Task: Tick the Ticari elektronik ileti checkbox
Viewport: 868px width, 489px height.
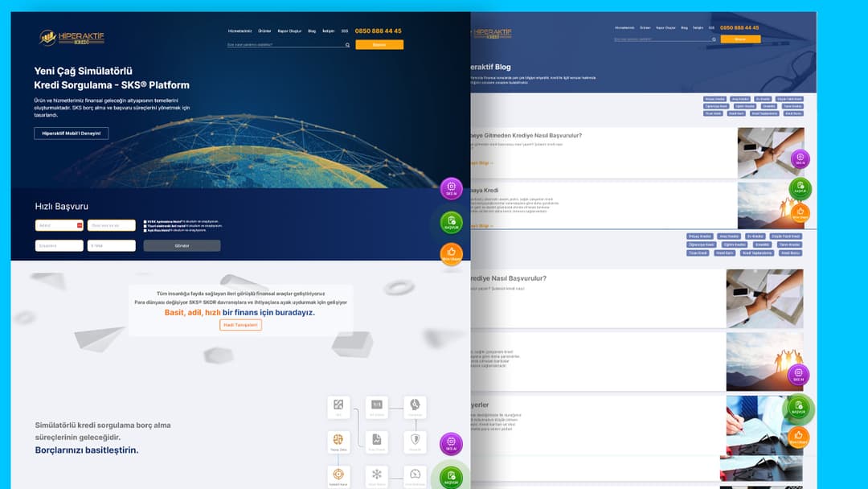Action: tap(145, 226)
